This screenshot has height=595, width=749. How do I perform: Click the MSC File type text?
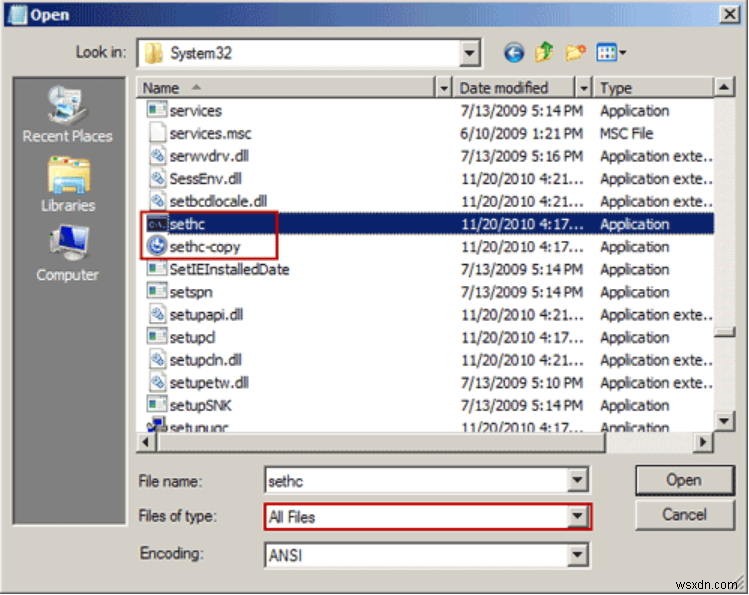626,133
